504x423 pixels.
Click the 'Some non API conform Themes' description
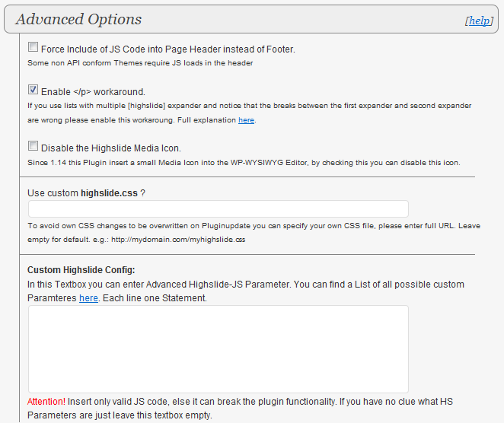tap(140, 63)
